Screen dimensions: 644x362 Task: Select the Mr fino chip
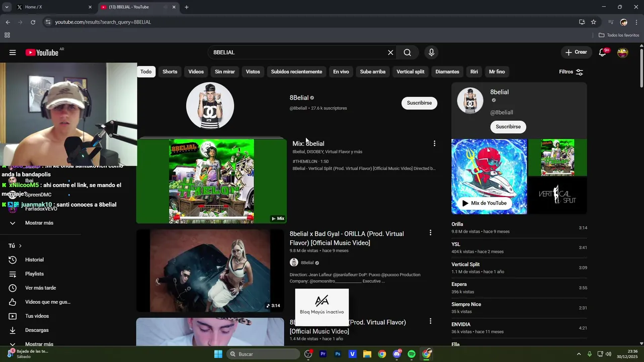coord(497,72)
